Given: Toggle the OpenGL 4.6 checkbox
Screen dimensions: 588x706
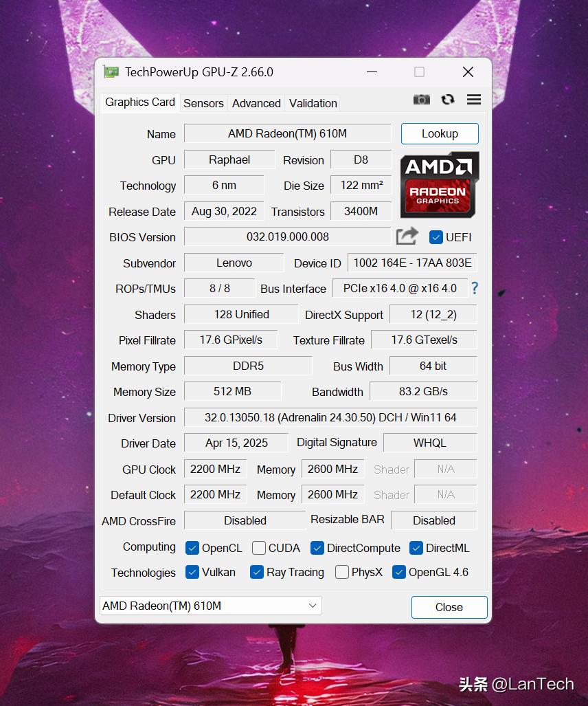Looking at the screenshot, I should coord(399,572).
